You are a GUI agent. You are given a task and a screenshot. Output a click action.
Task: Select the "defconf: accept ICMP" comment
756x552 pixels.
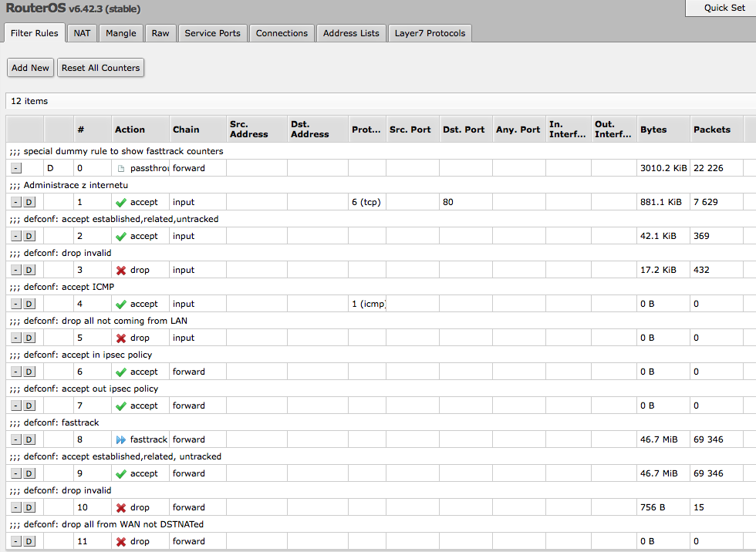click(69, 287)
